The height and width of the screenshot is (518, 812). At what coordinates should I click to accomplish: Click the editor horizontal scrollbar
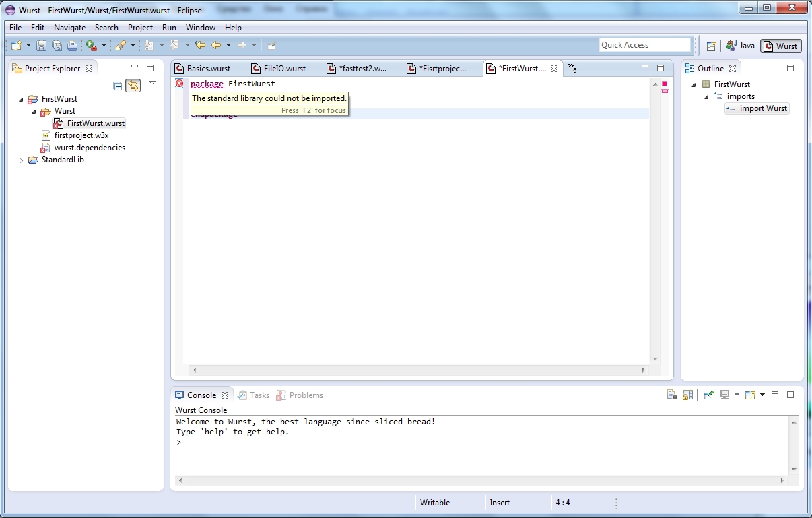419,370
